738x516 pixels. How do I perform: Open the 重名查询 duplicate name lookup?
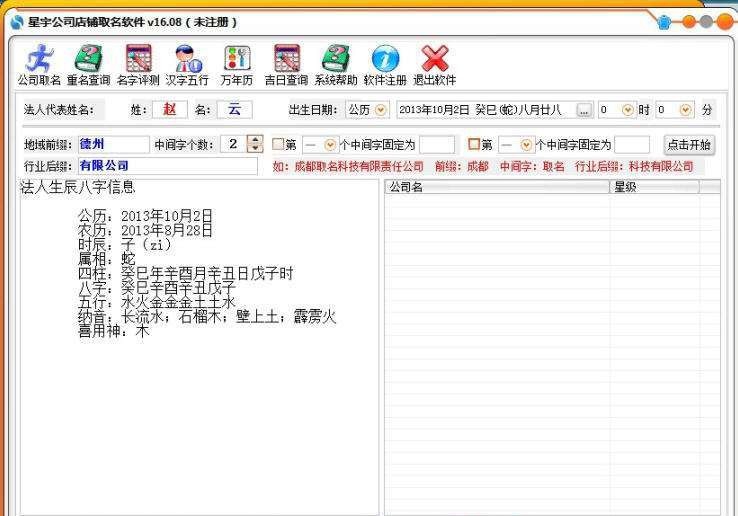pyautogui.click(x=88, y=65)
